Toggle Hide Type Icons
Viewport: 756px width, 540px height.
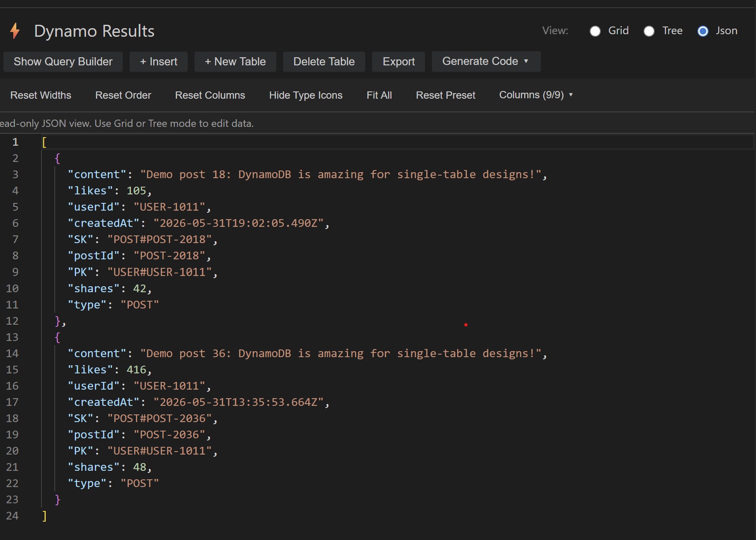[306, 95]
